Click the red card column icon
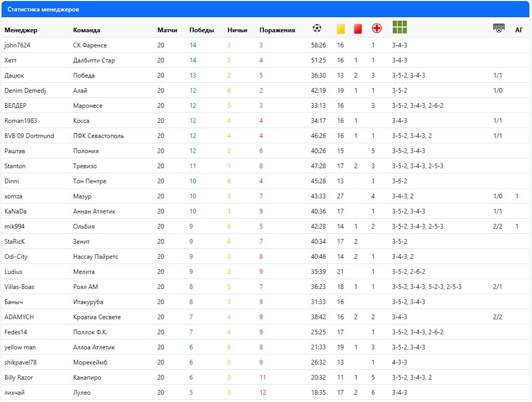 [358, 29]
